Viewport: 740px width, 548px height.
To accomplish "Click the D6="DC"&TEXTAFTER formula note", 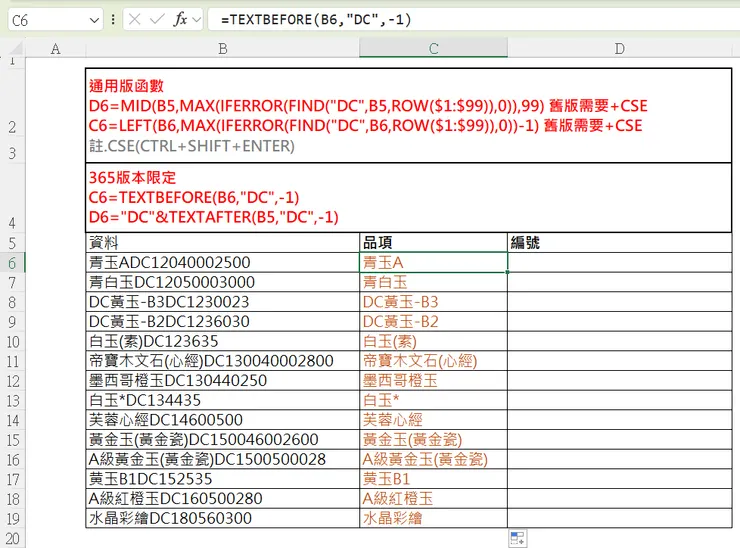I will [214, 217].
